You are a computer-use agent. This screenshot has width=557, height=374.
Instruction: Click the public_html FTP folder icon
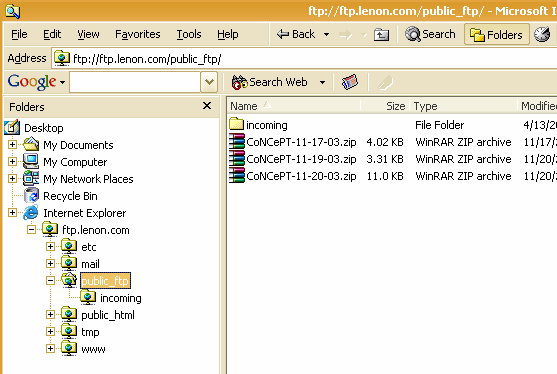coord(69,314)
